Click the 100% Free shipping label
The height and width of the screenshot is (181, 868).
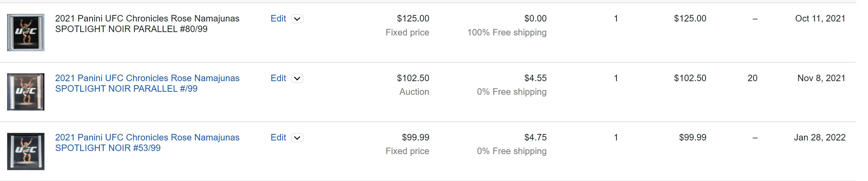coord(507,33)
